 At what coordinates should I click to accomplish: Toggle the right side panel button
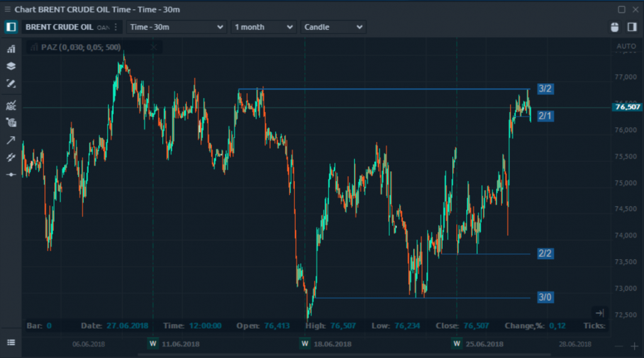(631, 27)
